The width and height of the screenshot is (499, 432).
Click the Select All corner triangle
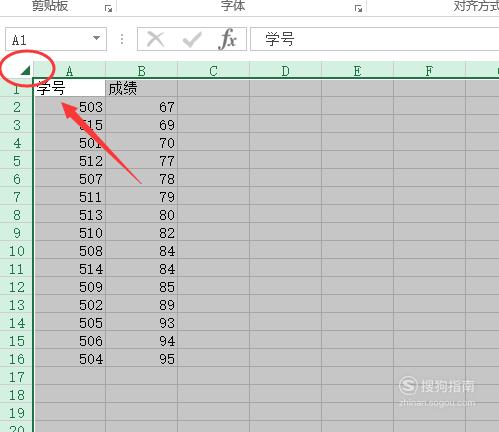coord(25,70)
